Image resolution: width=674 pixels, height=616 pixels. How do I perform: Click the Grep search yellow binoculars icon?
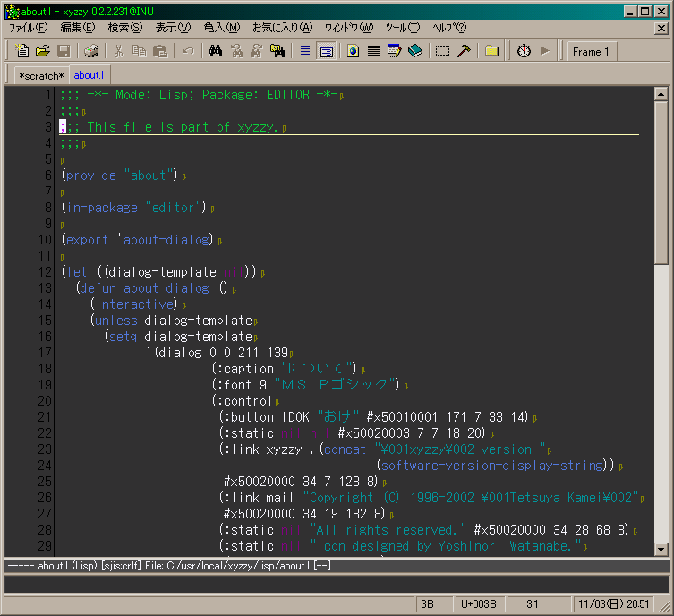pyautogui.click(x=277, y=51)
